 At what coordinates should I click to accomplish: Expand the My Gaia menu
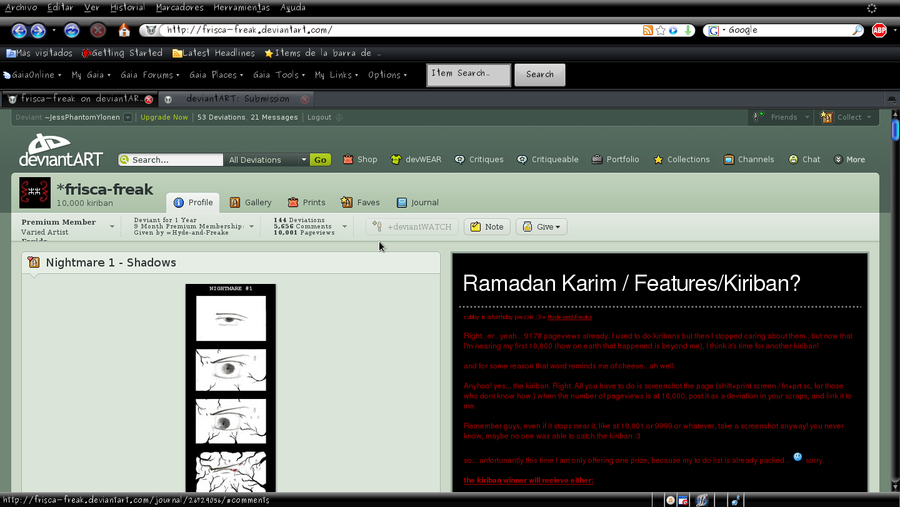(91, 75)
